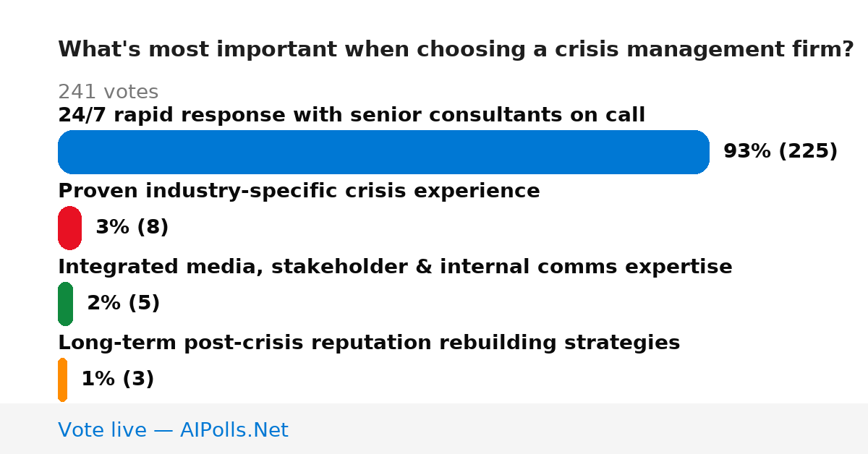This screenshot has width=868, height=454.
Task: Click the 93% (225) result label
Action: pyautogui.click(x=780, y=152)
